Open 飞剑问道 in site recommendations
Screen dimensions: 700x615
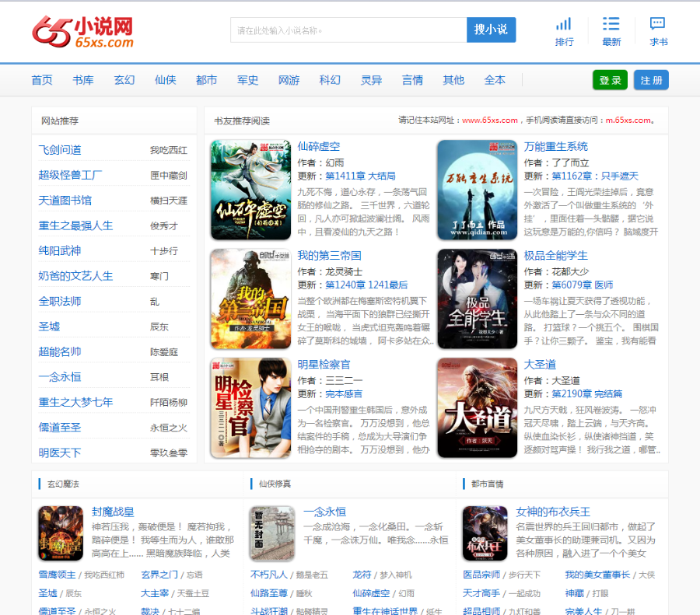click(x=60, y=150)
